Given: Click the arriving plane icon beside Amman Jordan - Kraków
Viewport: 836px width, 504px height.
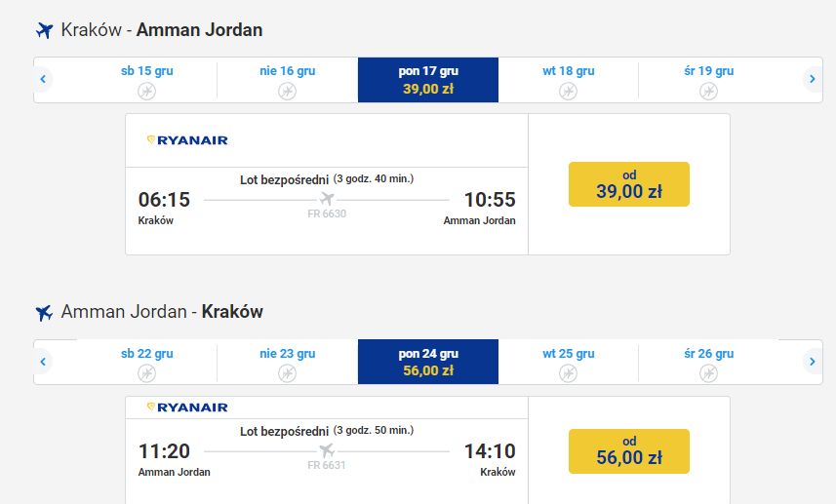Looking at the screenshot, I should (44, 313).
